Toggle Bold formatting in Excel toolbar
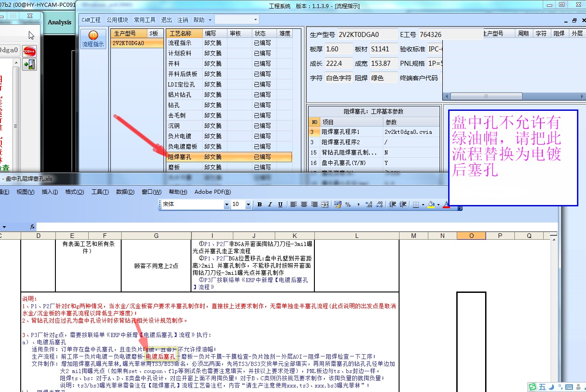 coord(259,204)
